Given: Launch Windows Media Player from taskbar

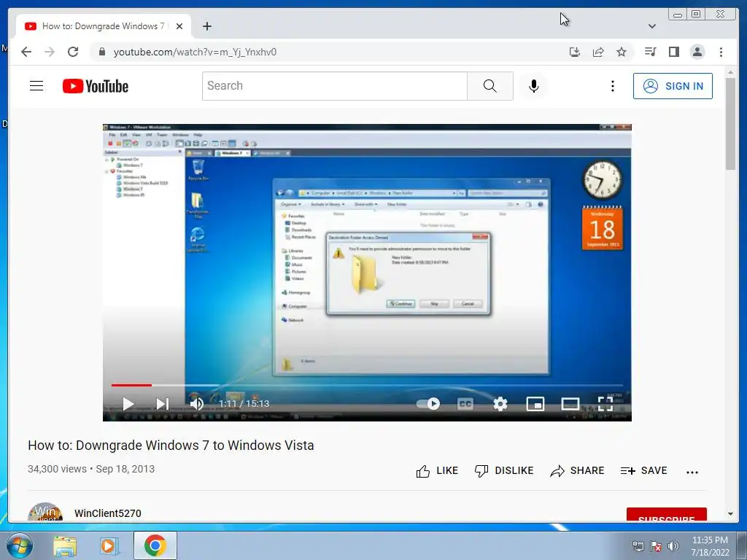Looking at the screenshot, I should click(x=109, y=546).
